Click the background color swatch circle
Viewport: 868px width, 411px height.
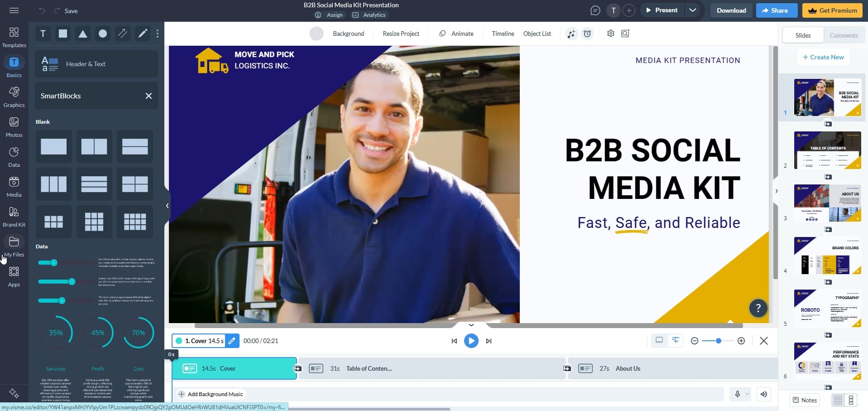(x=317, y=34)
